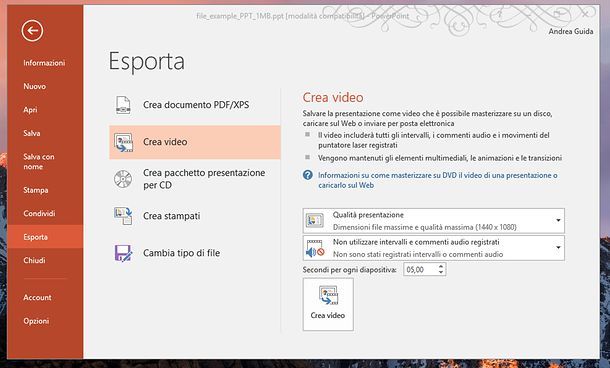The width and height of the screenshot is (610, 368).
Task: Click the blue help question mark icon
Action: (x=307, y=175)
